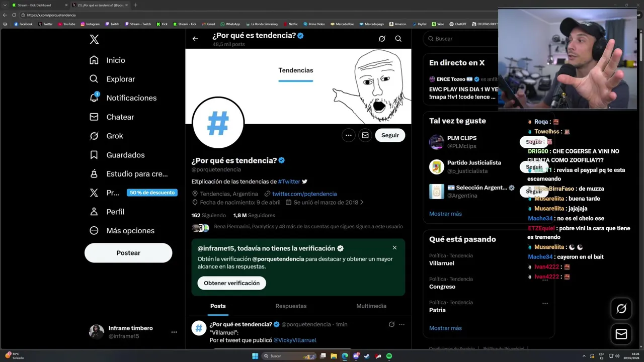Click Mostrar más under Qué está pasando
The image size is (644, 362).
tap(445, 328)
